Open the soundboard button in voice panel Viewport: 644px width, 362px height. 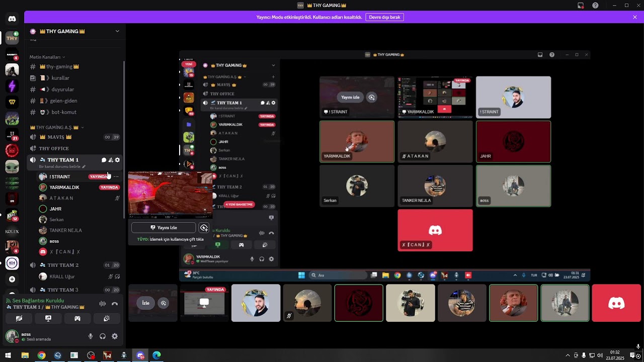[107, 318]
